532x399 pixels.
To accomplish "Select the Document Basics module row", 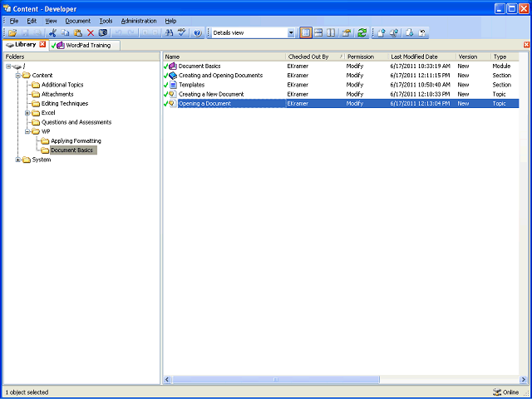I will click(341, 66).
